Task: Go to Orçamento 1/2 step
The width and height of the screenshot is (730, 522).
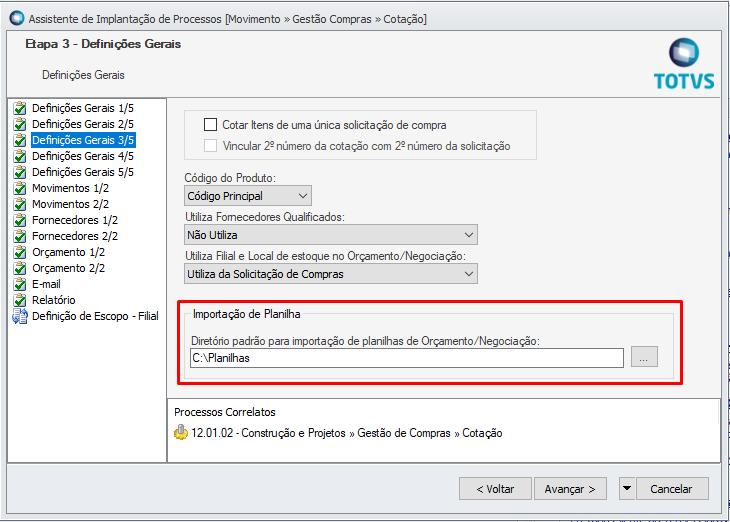Action: coord(68,252)
